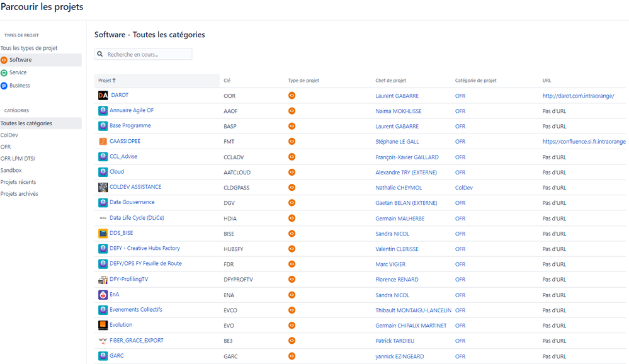Show Projets récents
Viewport: 629px width, 364px height.
pos(18,182)
